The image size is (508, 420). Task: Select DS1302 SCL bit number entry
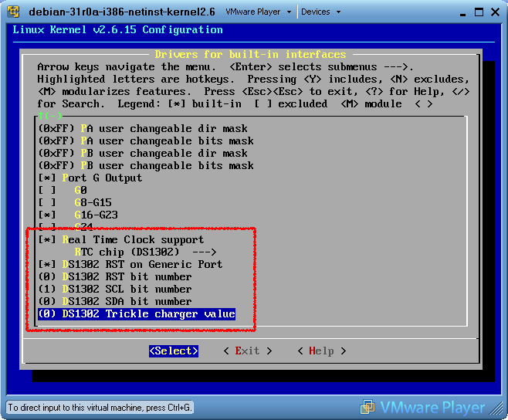point(115,289)
